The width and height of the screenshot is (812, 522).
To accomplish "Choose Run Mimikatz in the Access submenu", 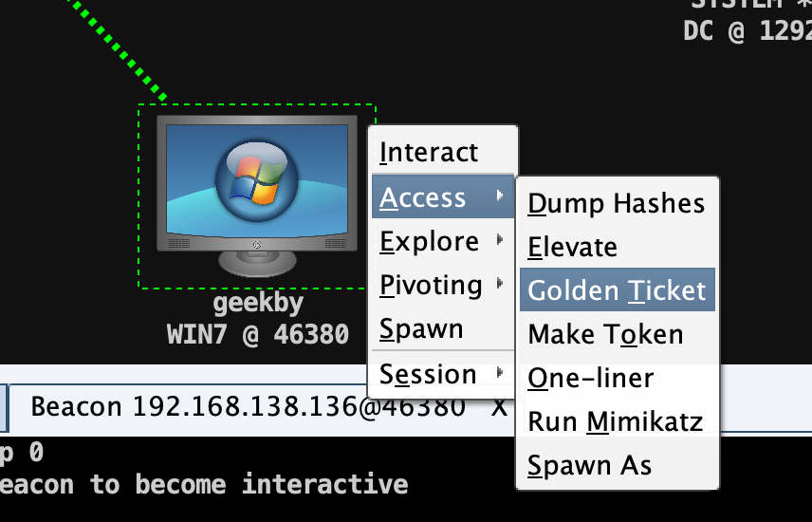I will pyautogui.click(x=618, y=420).
